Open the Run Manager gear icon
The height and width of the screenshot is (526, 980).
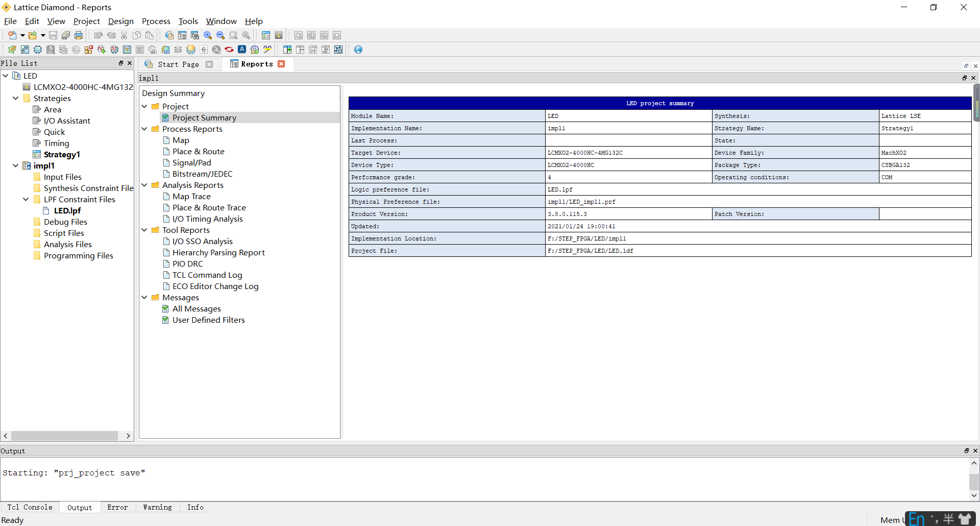(255, 50)
